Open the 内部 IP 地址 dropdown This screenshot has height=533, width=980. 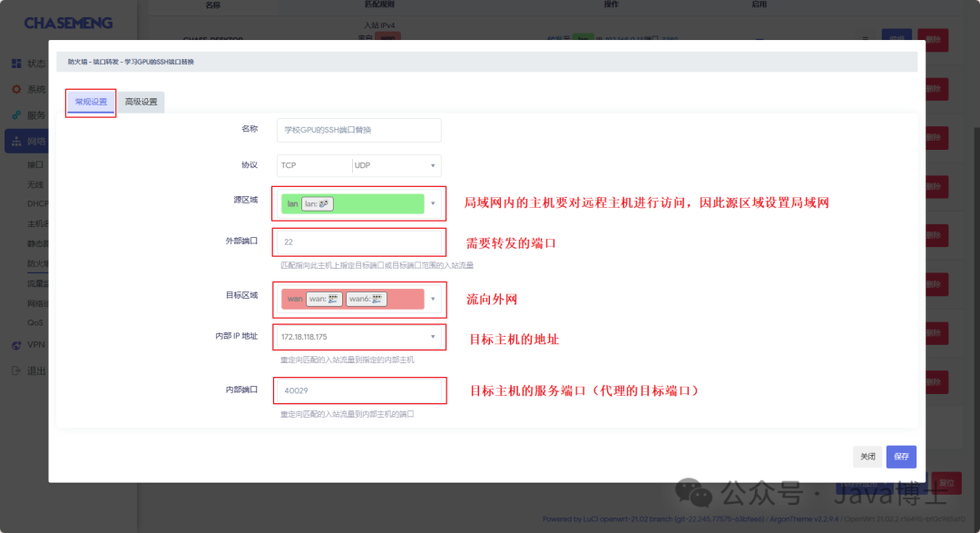point(433,337)
